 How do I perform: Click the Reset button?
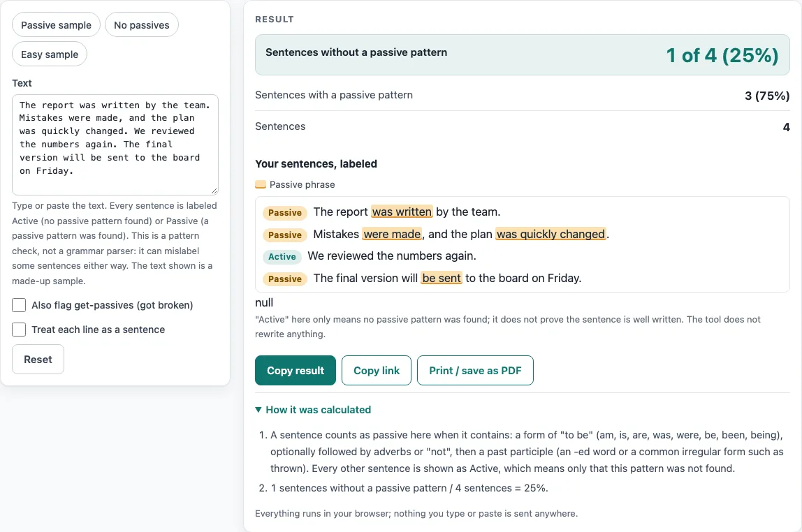38,360
